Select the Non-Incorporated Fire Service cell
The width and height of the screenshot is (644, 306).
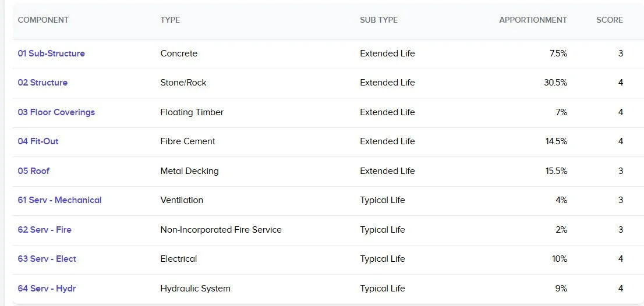click(221, 230)
